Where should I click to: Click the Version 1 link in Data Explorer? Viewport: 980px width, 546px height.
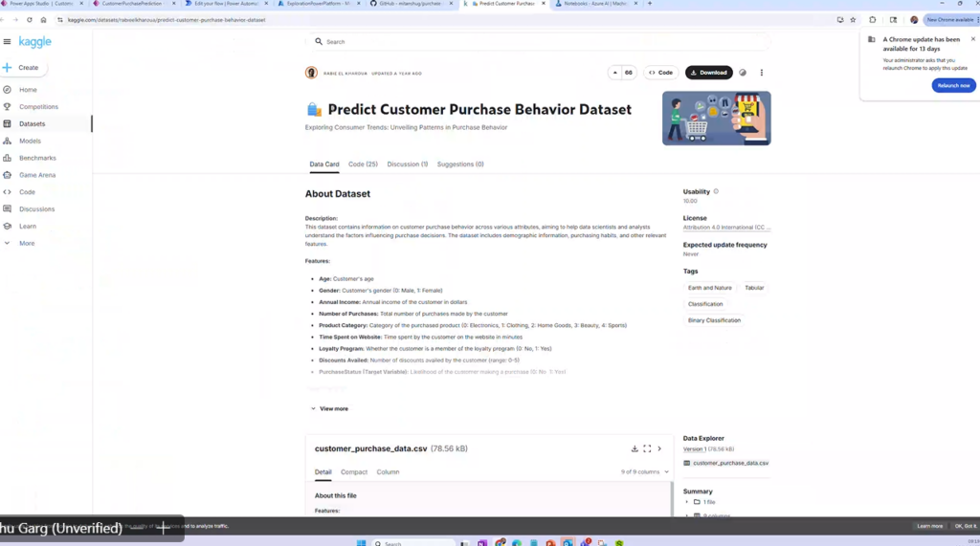tap(694, 449)
